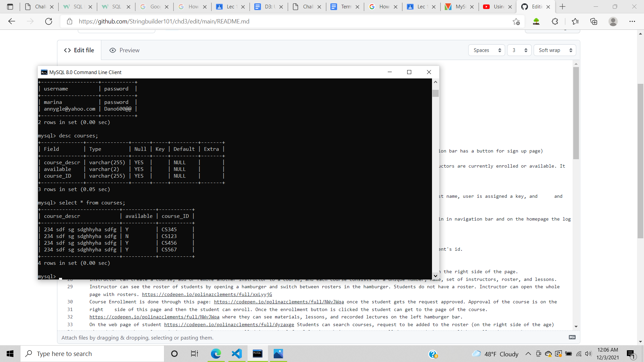644x362 pixels.
Task: Change indent size from the 3 dropdown
Action: (519, 50)
